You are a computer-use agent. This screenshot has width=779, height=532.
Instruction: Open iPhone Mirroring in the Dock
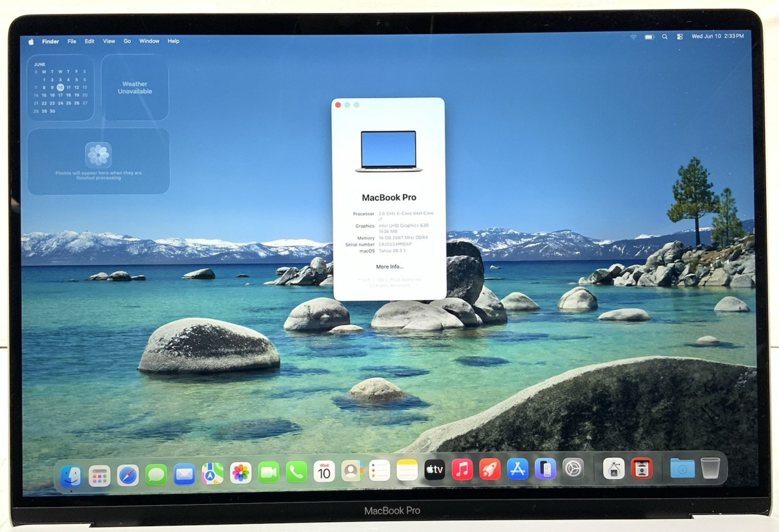click(x=545, y=469)
